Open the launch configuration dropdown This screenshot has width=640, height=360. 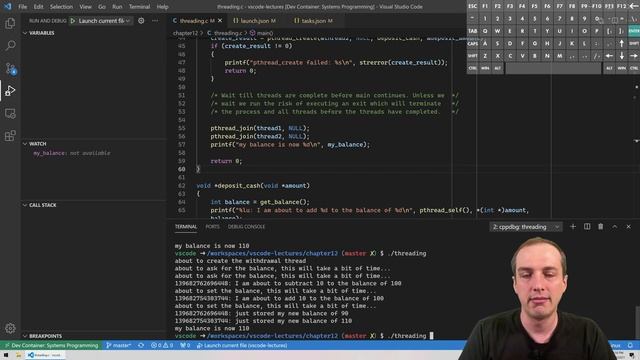click(x=105, y=21)
